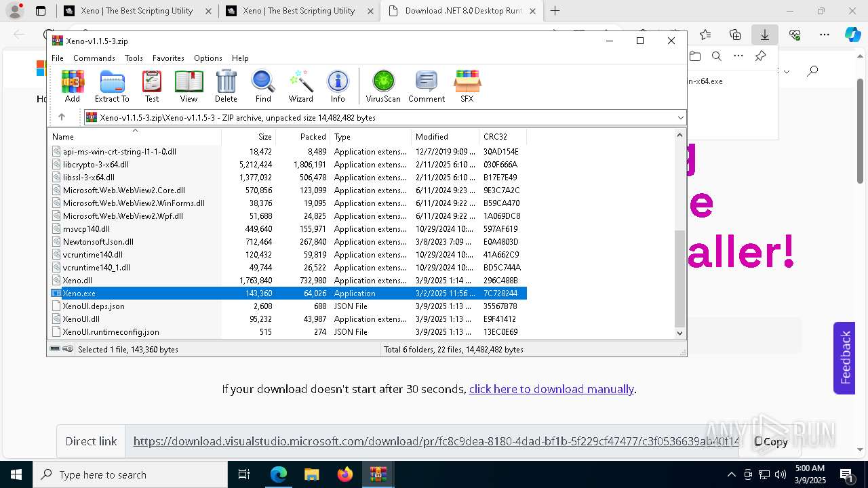
Task: Select libssl-3-x64.dll in the list
Action: pyautogui.click(x=288, y=178)
